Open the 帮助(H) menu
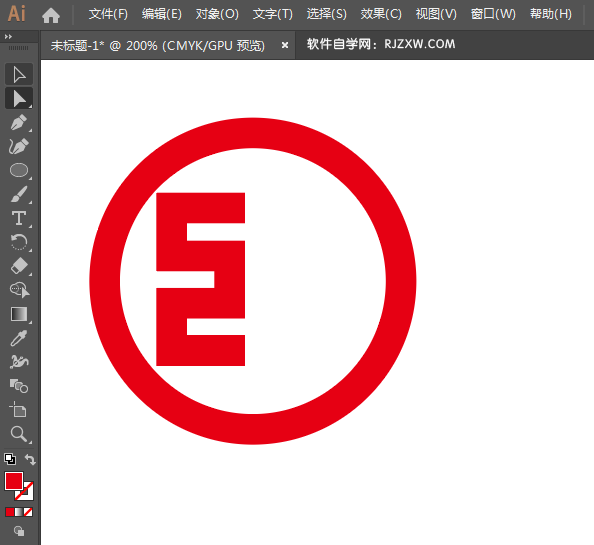 [x=551, y=14]
